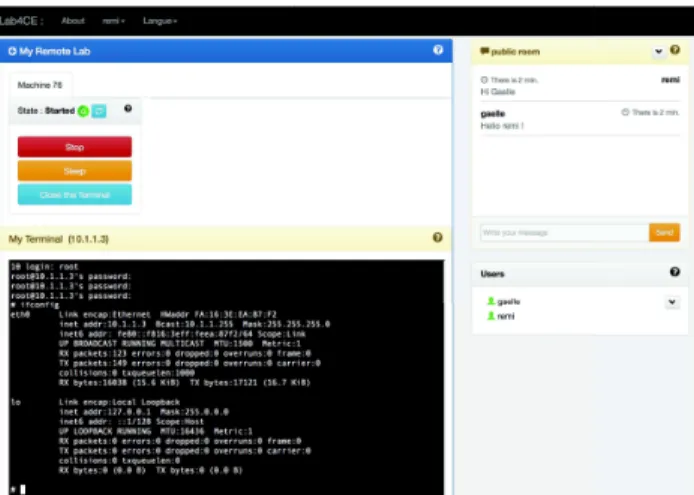Expand chevron dropdown next to user gaelle

[x=672, y=302]
